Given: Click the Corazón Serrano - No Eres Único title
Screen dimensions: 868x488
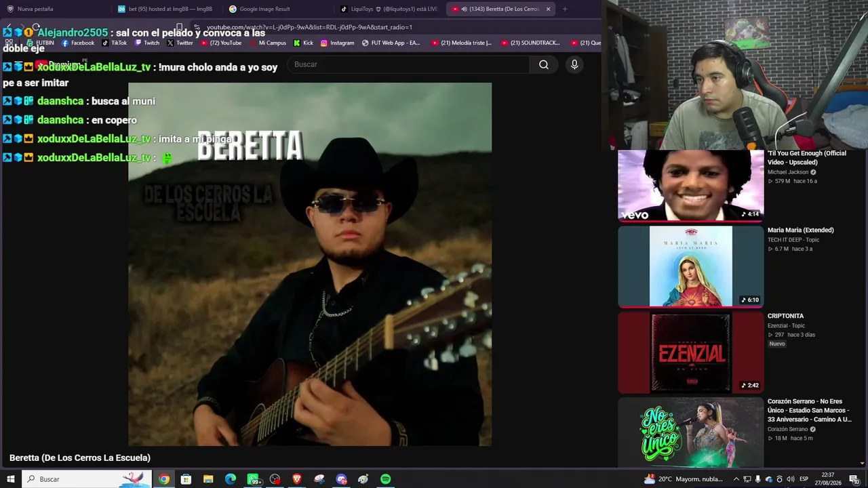Looking at the screenshot, I should 810,410.
